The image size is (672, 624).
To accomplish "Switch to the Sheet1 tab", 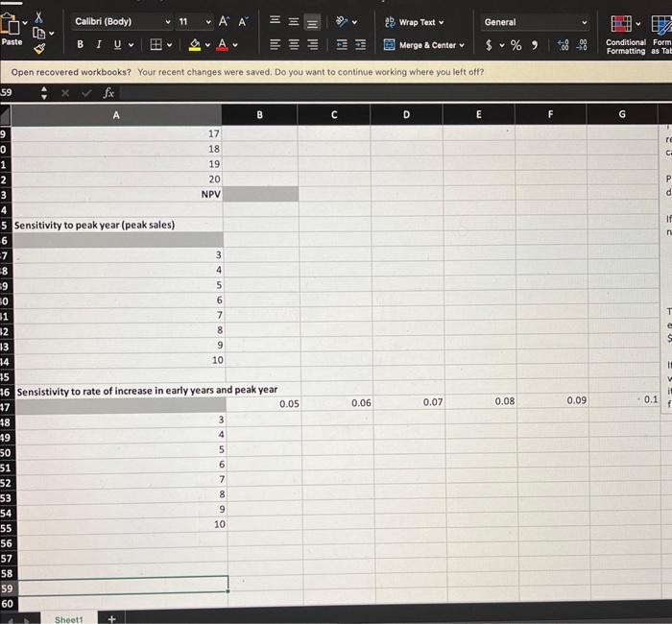I will (68, 619).
